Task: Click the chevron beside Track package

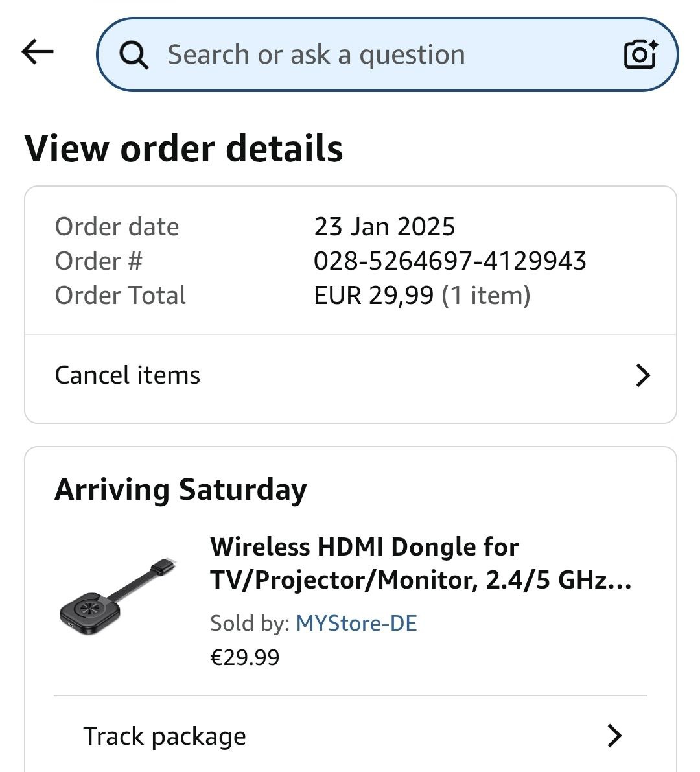Action: 614,736
